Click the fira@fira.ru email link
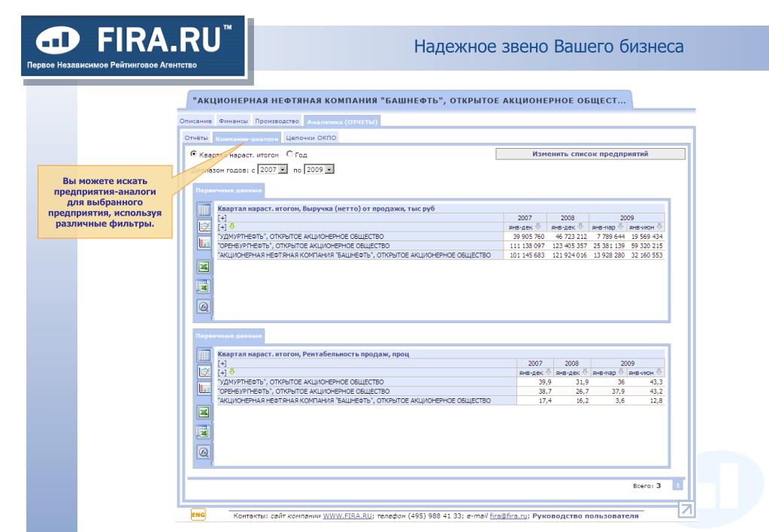The image size is (769, 532). point(509,515)
